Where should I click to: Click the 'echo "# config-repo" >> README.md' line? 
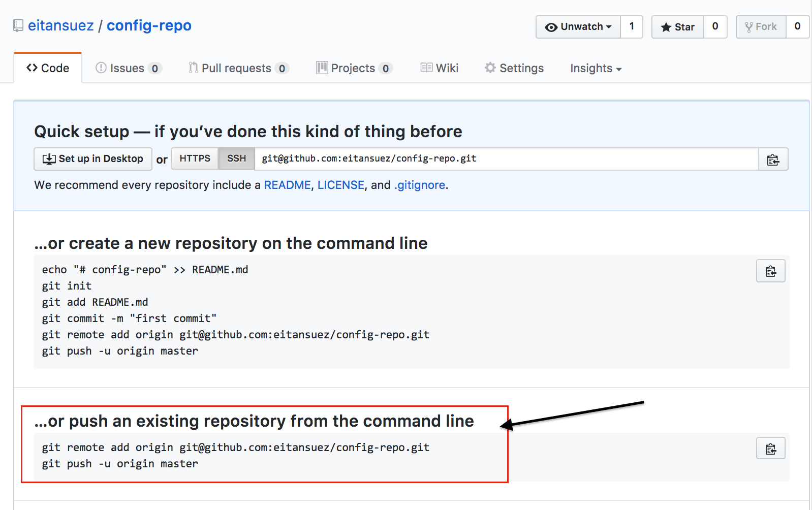tap(145, 270)
